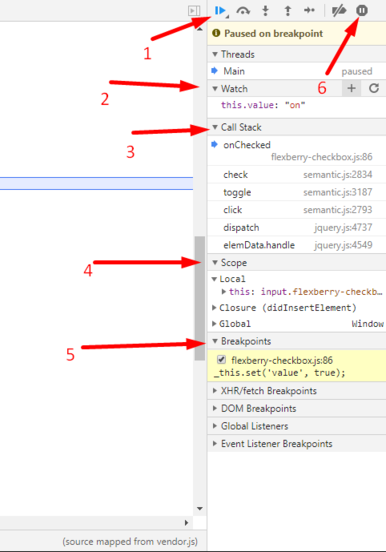
Task: Expand the Global Window scope
Action: [x=214, y=324]
